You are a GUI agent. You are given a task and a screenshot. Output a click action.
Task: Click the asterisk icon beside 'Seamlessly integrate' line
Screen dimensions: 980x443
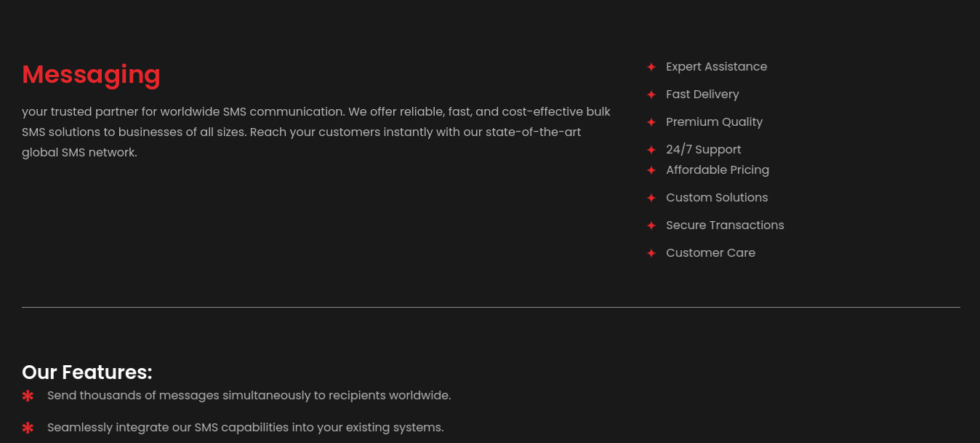[x=28, y=428]
